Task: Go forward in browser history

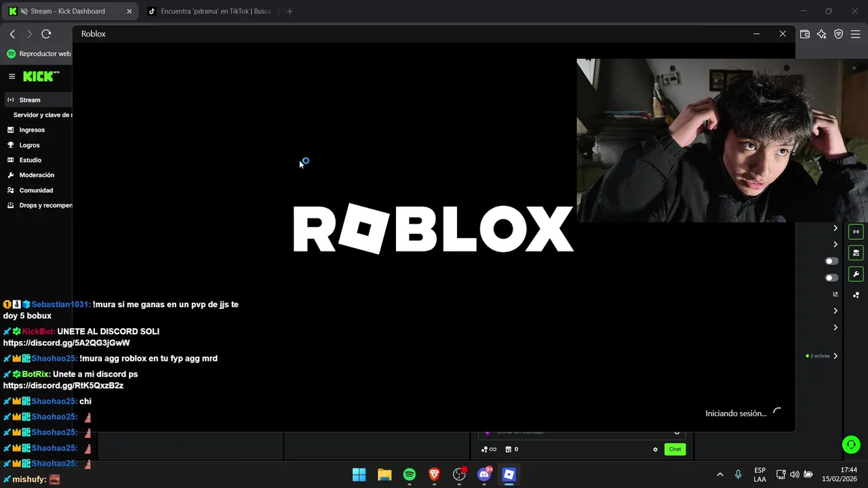Action: pos(29,34)
